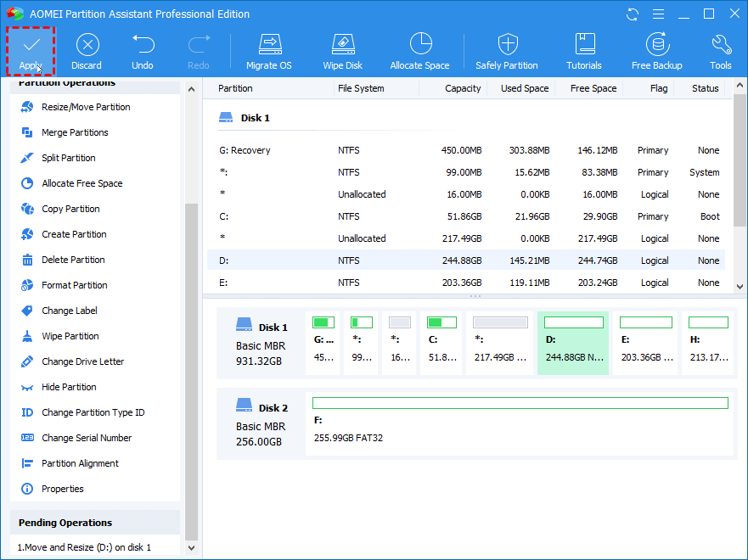Viewport: 748px width, 560px height.
Task: Click sidebar scrollbar up arrow
Action: coord(191,89)
